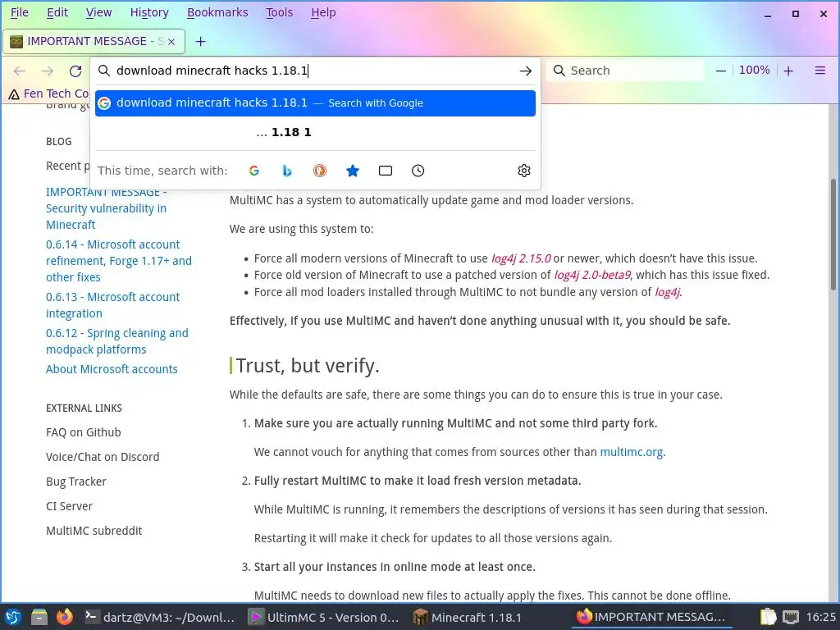Screen dimensions: 840x630
Task: Open the 0.6.13 Microsoft account integration post
Action: (x=112, y=305)
